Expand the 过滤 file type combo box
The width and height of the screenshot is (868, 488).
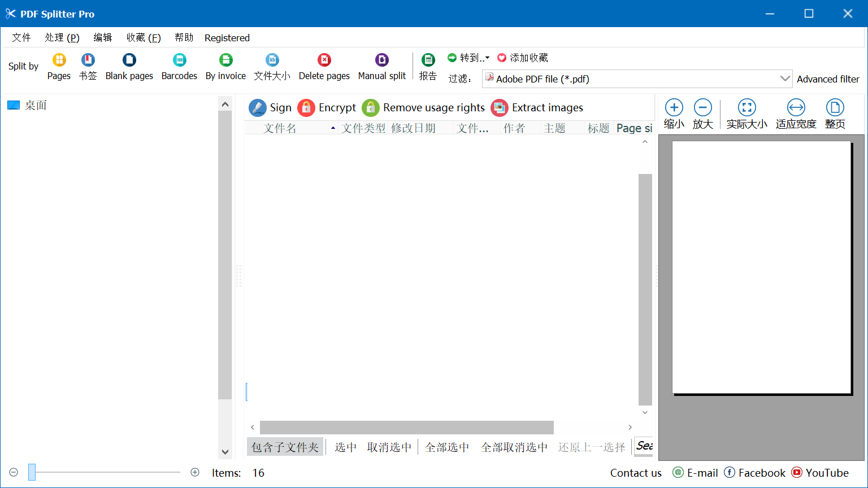tap(785, 79)
